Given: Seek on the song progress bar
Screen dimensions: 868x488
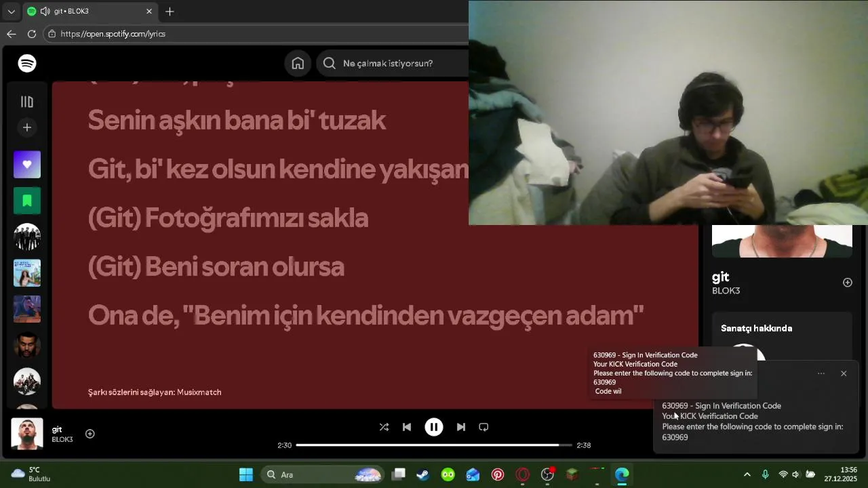Looking at the screenshot, I should pos(434,445).
